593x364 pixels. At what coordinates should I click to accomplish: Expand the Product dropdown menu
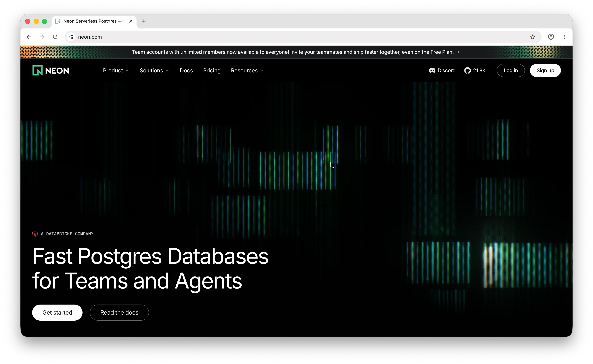pos(116,70)
